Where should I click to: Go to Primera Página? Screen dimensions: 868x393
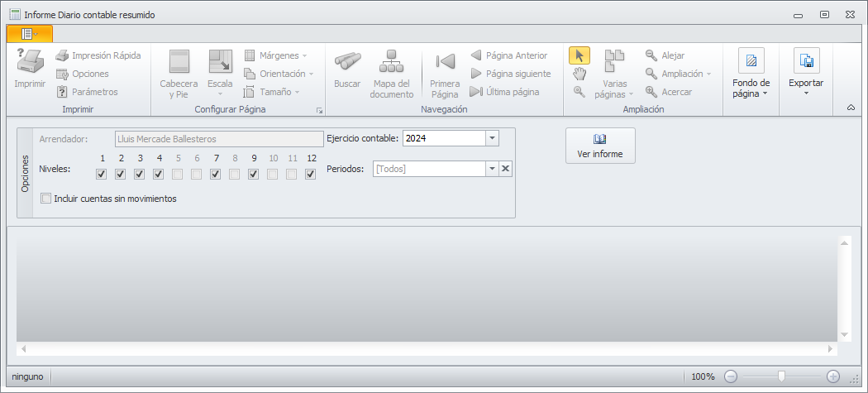(x=445, y=61)
